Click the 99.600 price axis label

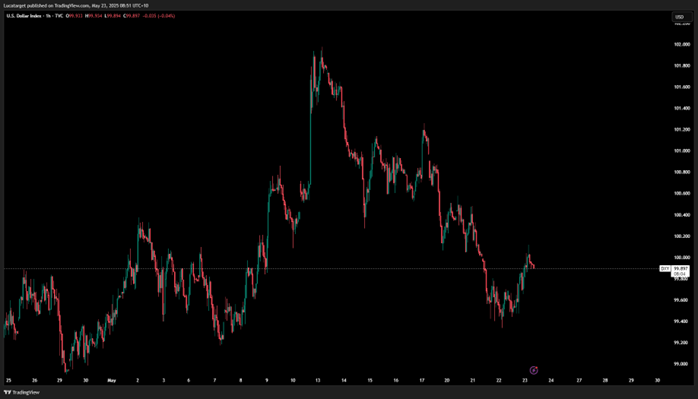(x=680, y=300)
